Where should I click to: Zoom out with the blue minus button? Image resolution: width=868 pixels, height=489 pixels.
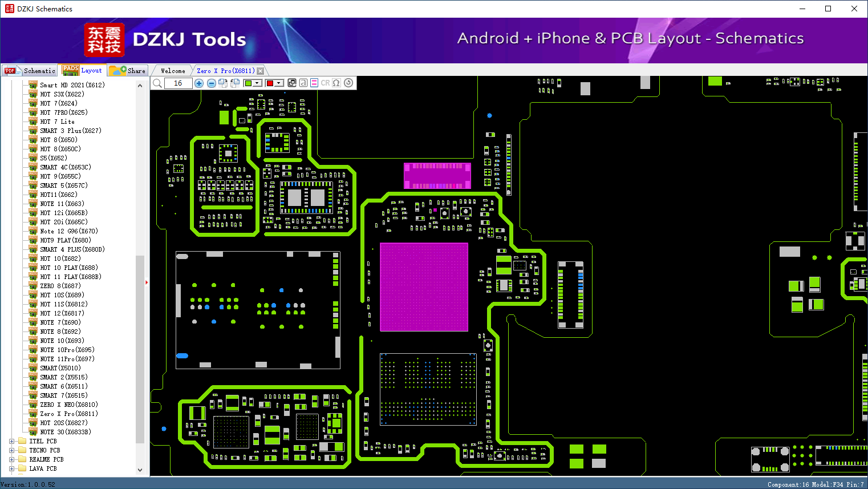211,83
